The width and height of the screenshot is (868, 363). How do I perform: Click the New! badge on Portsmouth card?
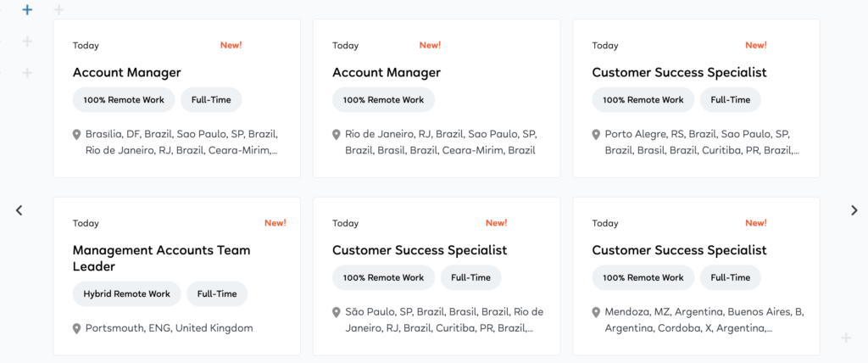click(275, 223)
